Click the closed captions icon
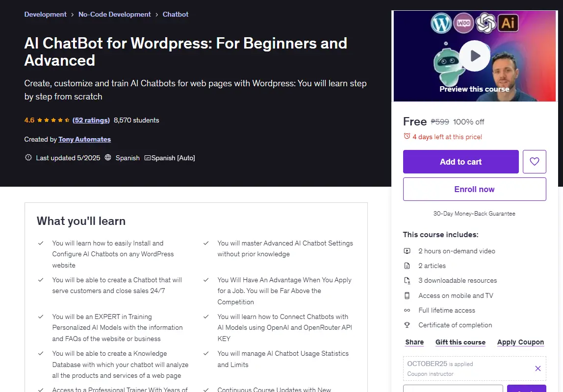The width and height of the screenshot is (563, 392). [147, 158]
